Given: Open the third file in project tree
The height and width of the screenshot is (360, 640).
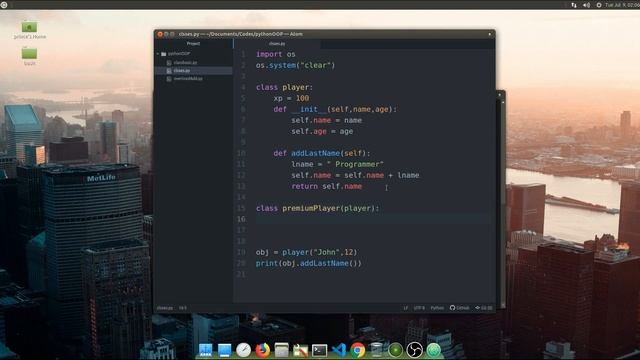Looking at the screenshot, I should [184, 78].
